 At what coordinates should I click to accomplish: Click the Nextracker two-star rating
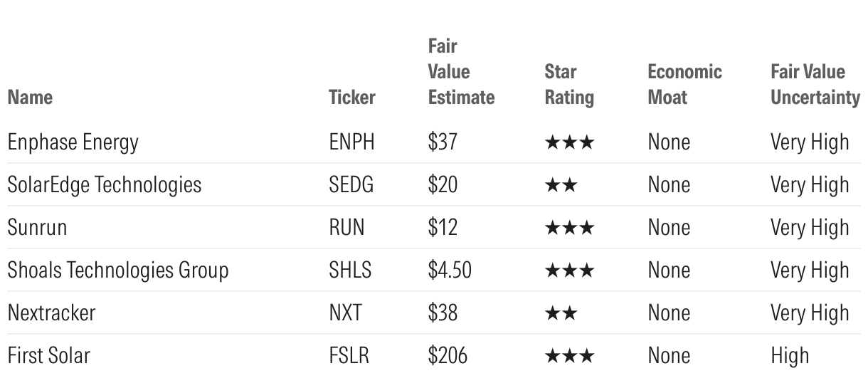(561, 313)
